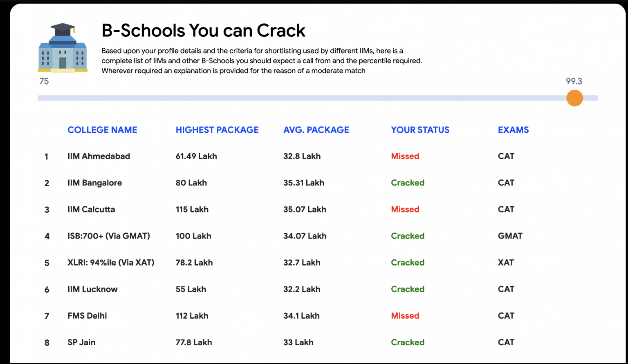The width and height of the screenshot is (628, 364).
Task: Click the AVG. PACKAGE column header
Action: click(316, 130)
